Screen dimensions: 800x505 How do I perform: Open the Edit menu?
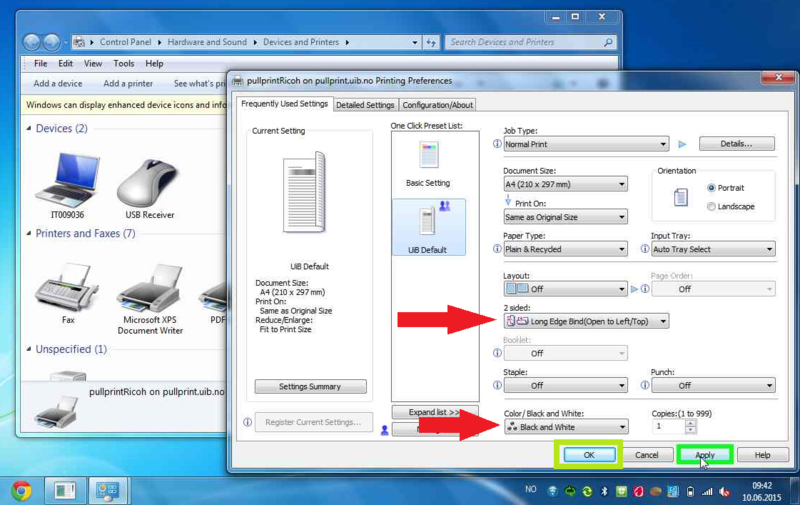[65, 64]
